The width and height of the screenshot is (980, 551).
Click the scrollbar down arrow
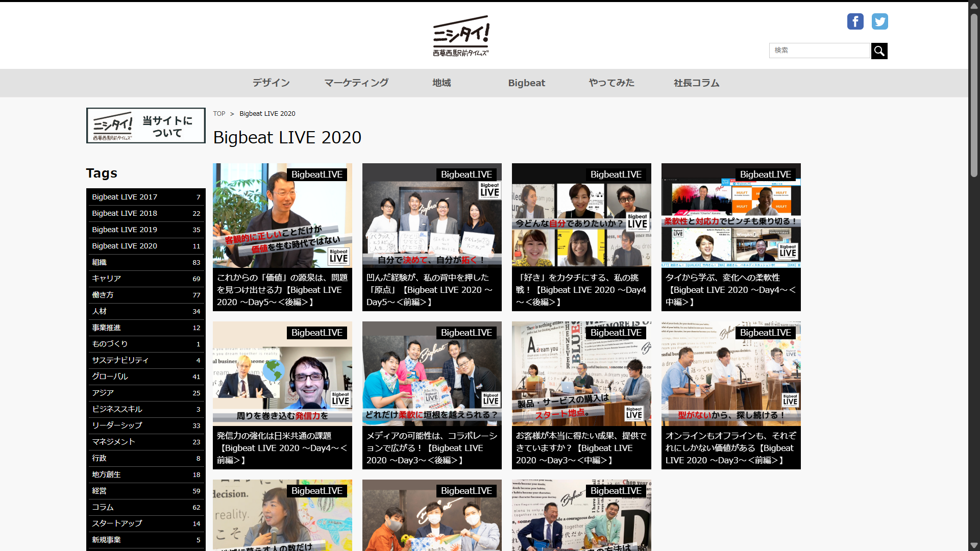point(974,545)
